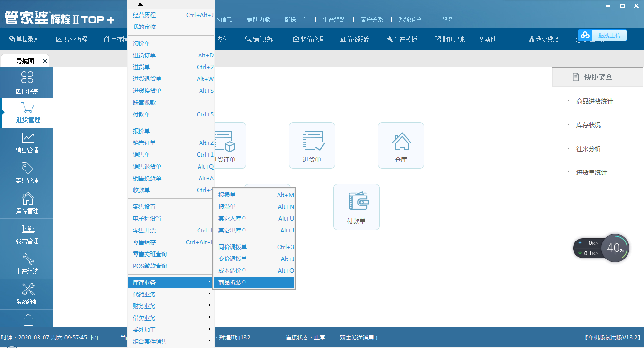Choose 商品拆装单 from the submenu
This screenshot has width=644, height=348.
point(253,283)
